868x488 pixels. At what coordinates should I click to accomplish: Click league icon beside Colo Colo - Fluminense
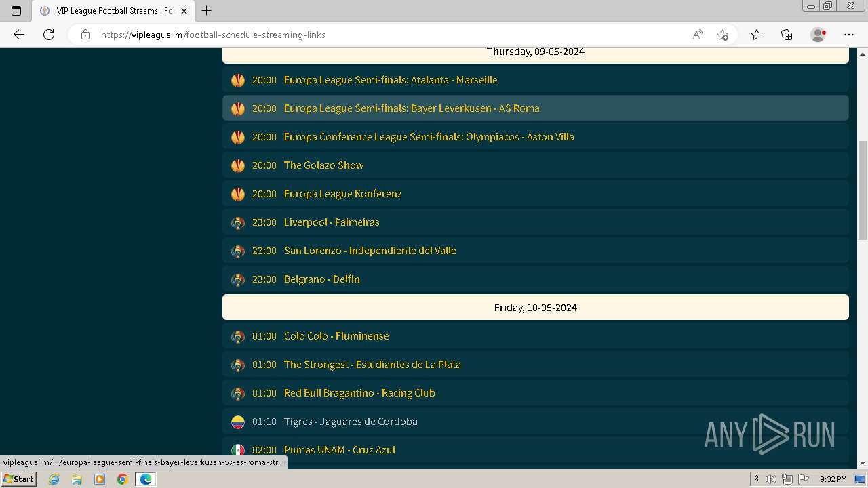237,336
